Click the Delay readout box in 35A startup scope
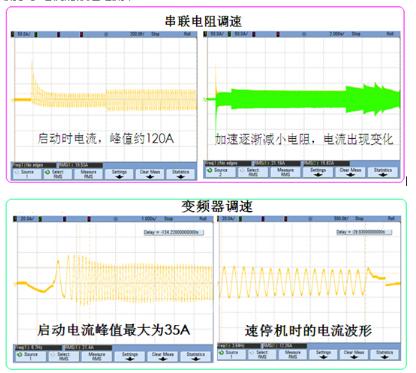This screenshot has height=373, width=416. (x=174, y=232)
